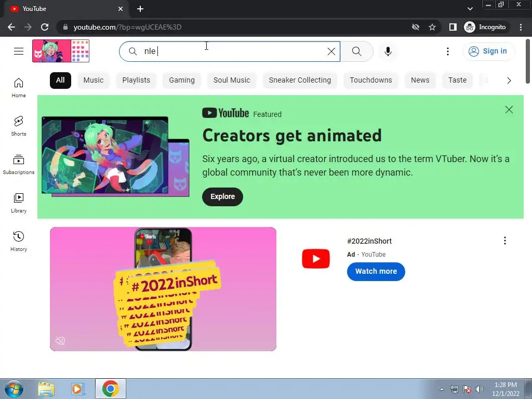Open the Action Center flag icon
This screenshot has width=532, height=399.
(x=467, y=389)
